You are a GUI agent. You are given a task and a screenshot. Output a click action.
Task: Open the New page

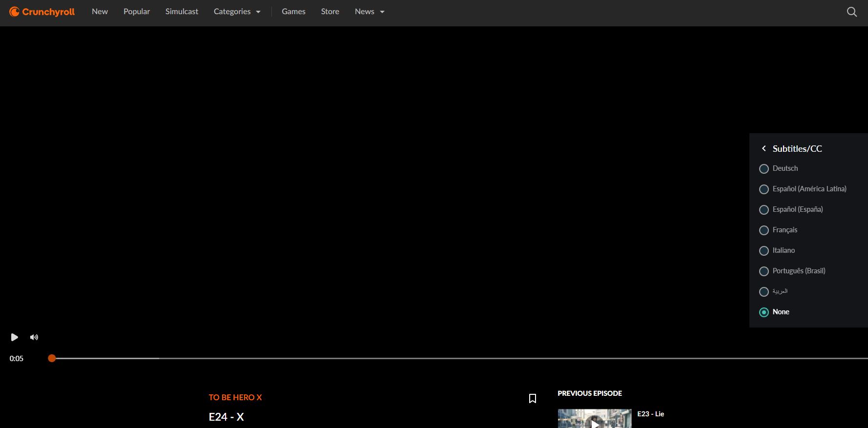100,12
